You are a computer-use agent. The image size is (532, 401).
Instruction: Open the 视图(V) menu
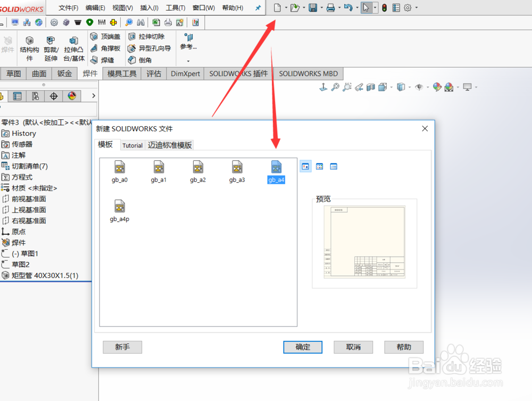122,7
